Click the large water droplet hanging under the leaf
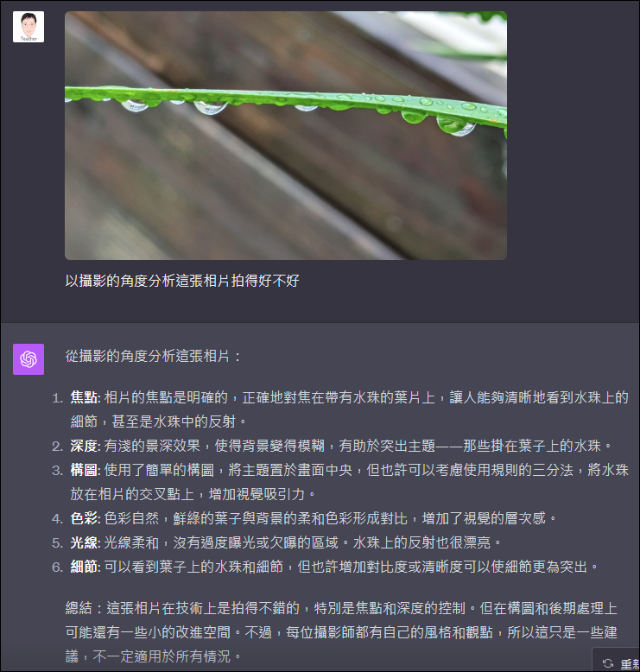This screenshot has height=672, width=640. click(x=455, y=126)
